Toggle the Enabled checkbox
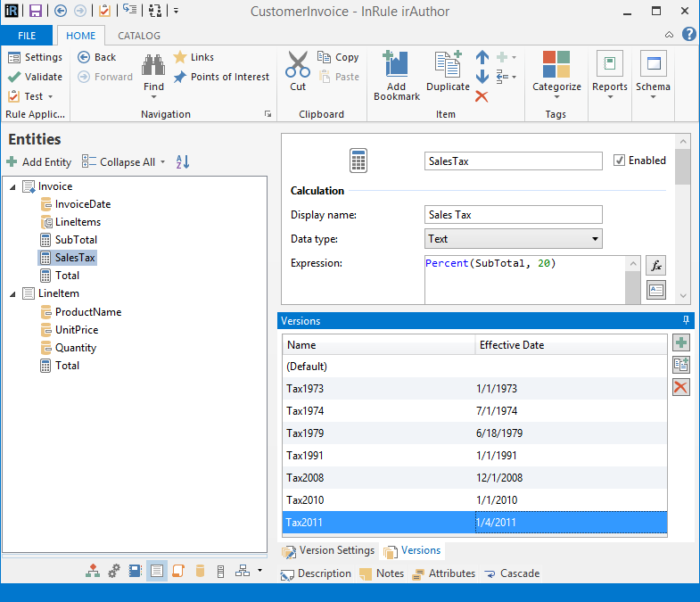Viewport: 700px width, 602px height. point(620,161)
